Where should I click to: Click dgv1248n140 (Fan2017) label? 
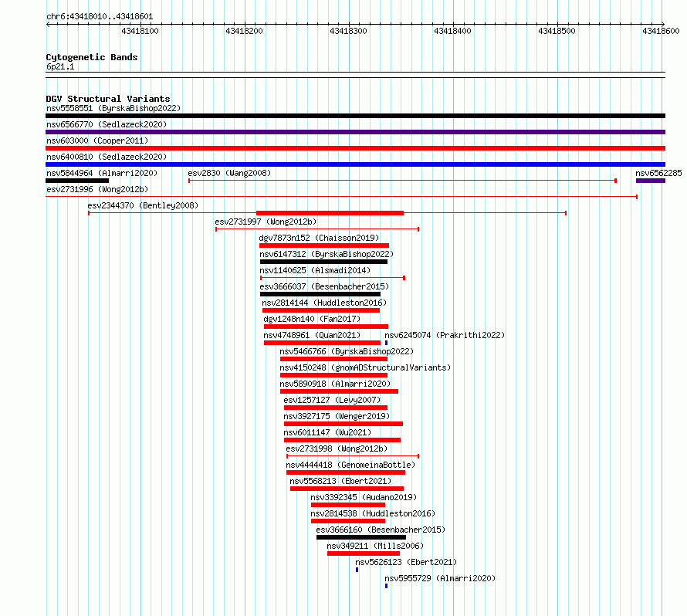[312, 319]
